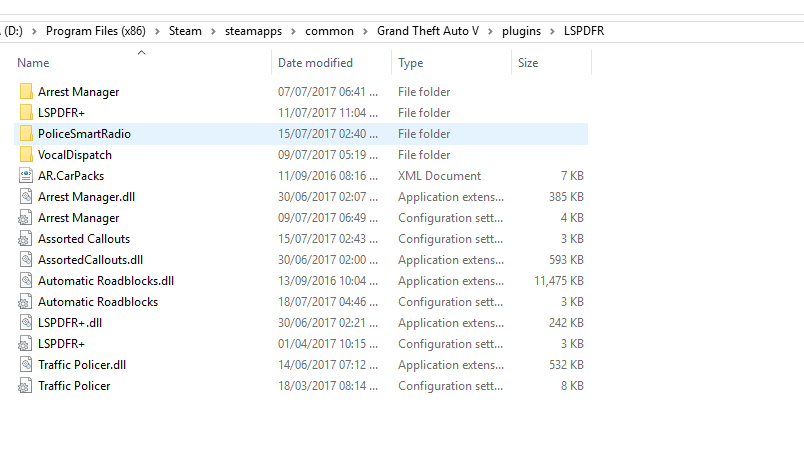Expand the chevron after plugins in breadcrumb

point(552,31)
